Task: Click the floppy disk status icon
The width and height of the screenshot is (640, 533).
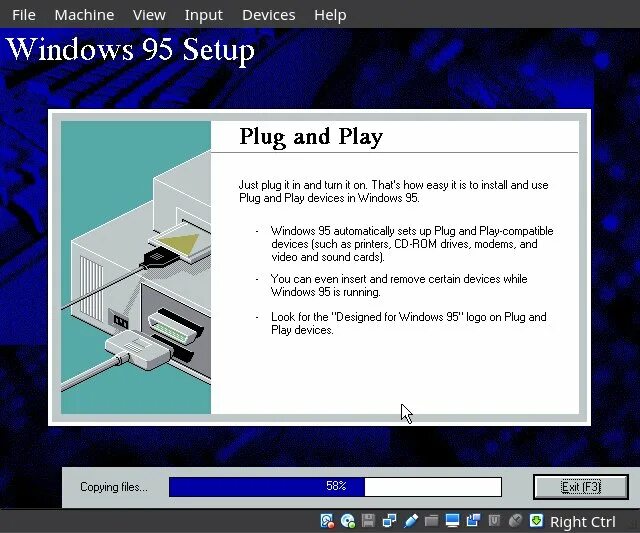Action: (369, 521)
